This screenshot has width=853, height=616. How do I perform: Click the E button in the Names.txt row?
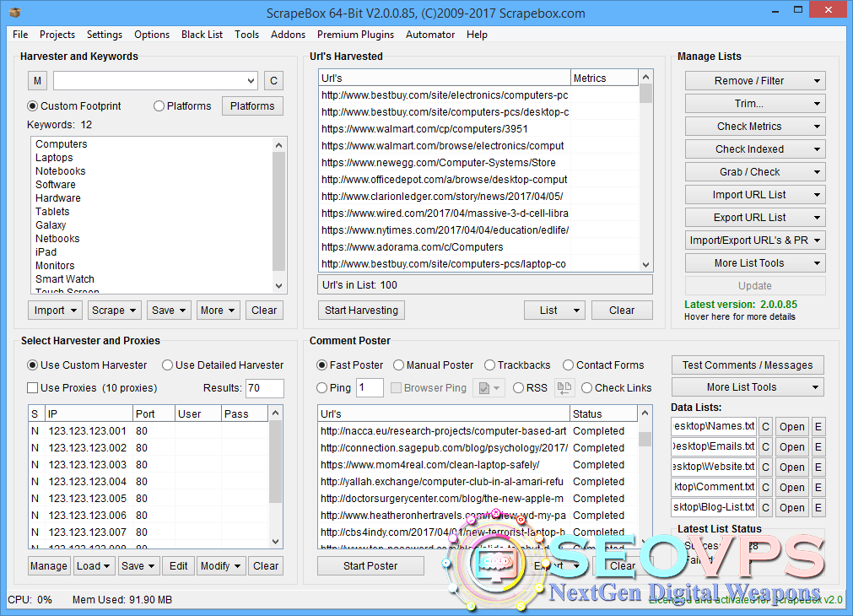[818, 427]
